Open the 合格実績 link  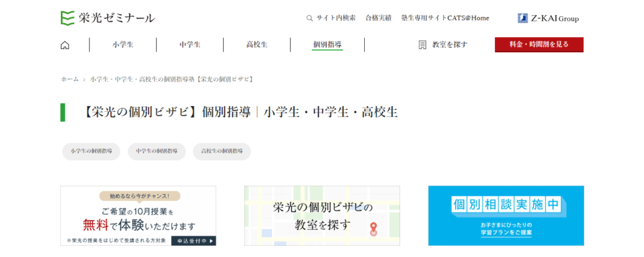pyautogui.click(x=378, y=18)
